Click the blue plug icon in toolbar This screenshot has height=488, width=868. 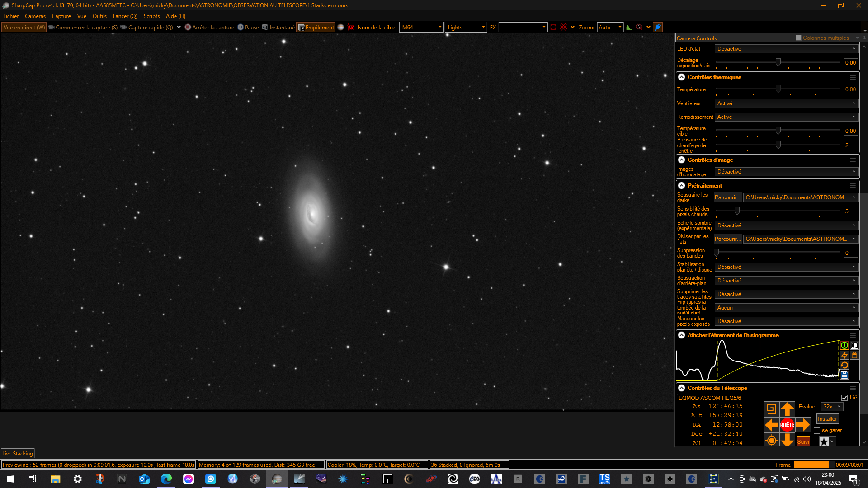(658, 28)
